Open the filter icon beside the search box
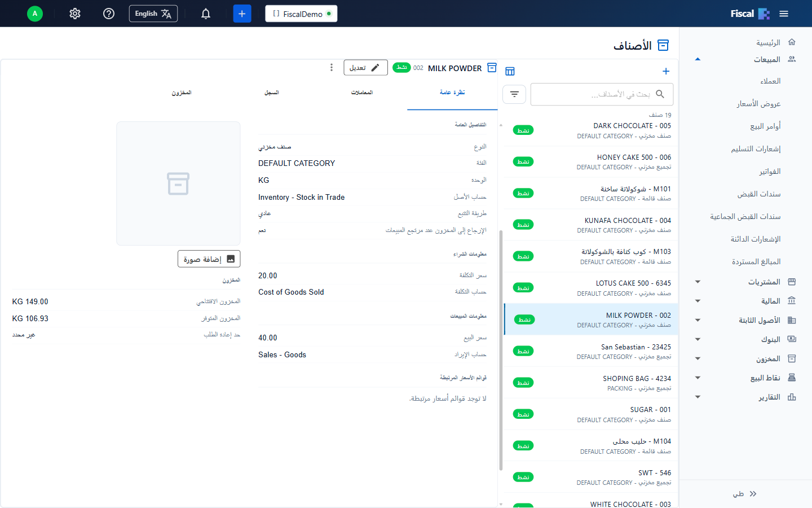This screenshot has height=508, width=812. [x=514, y=94]
